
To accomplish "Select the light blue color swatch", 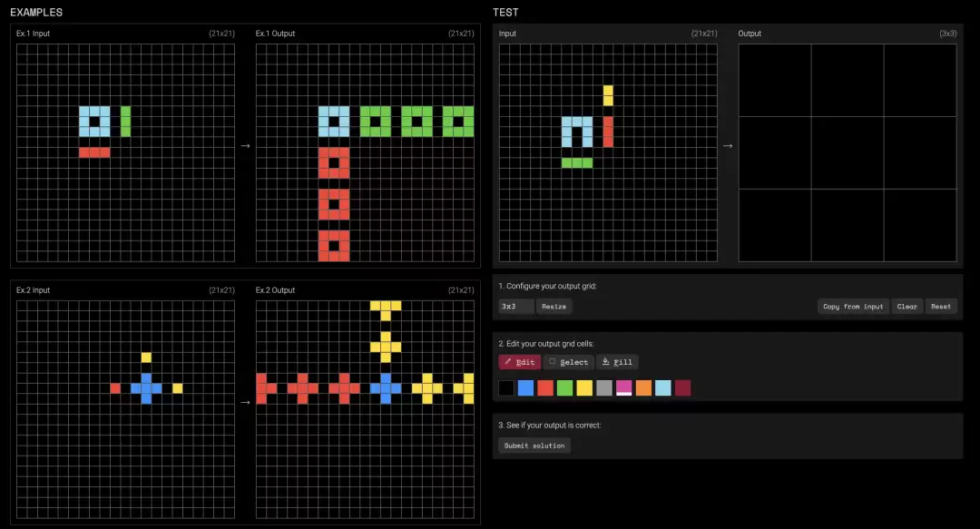I will pyautogui.click(x=663, y=388).
